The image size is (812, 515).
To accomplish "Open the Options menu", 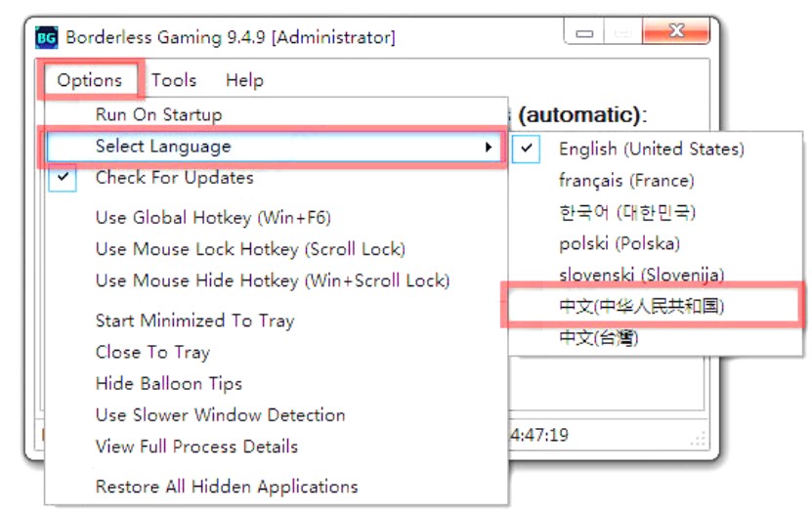I will pos(90,80).
